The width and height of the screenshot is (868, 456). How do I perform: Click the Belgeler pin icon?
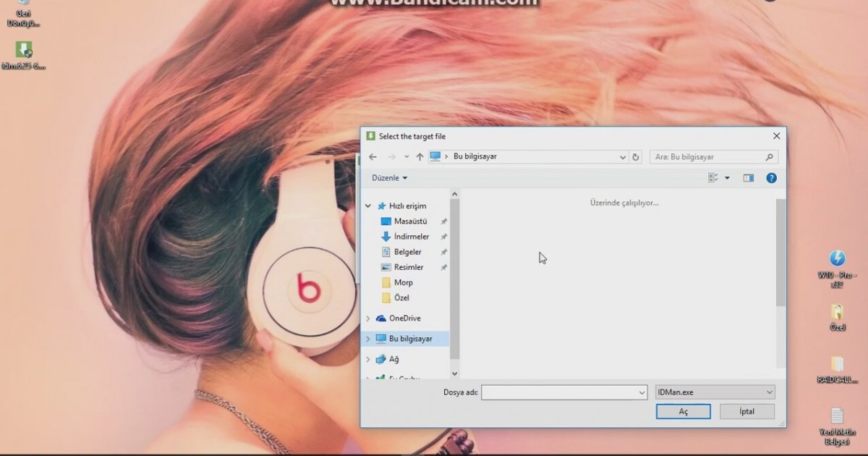coord(444,252)
